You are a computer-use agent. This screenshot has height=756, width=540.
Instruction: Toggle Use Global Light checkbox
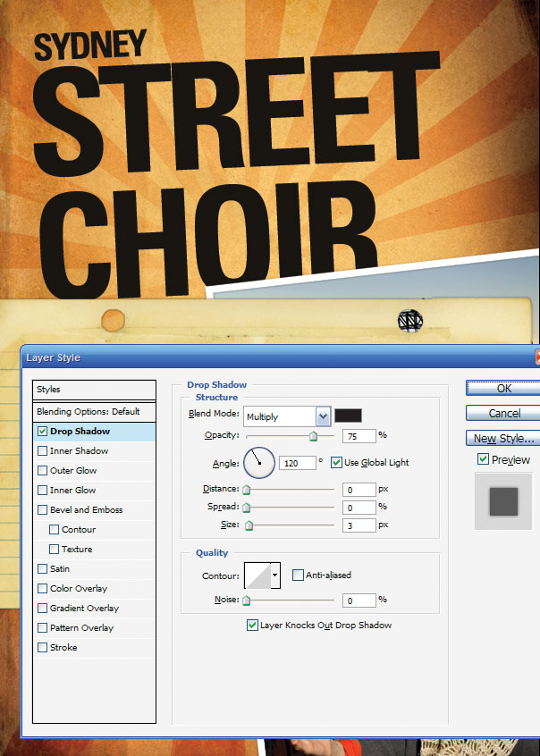[336, 463]
